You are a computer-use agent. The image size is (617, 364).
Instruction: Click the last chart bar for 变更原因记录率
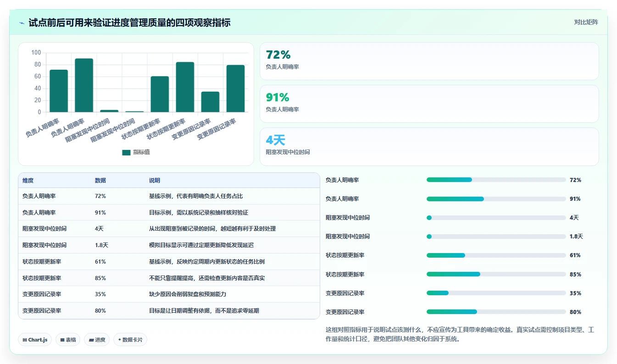[235, 88]
